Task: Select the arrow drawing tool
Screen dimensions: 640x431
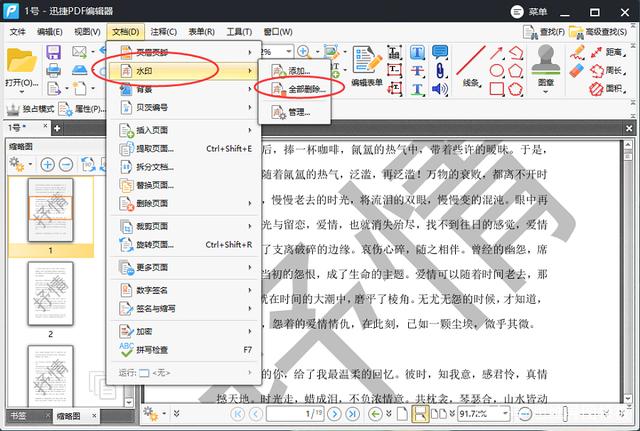Action: [x=496, y=52]
